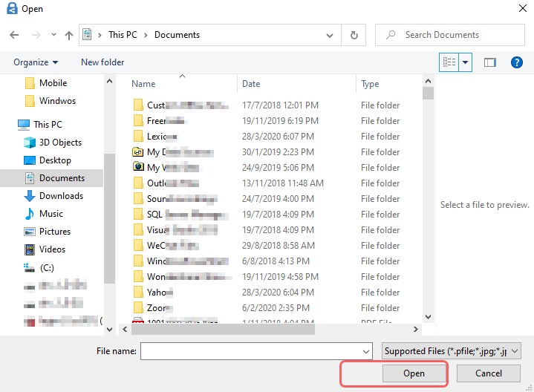Open the Help question mark icon

[517, 62]
